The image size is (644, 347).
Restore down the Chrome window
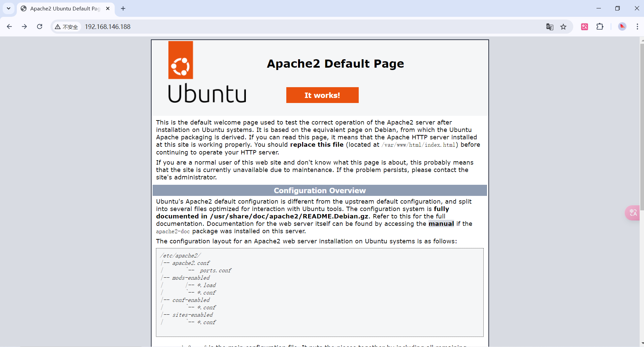tap(617, 8)
